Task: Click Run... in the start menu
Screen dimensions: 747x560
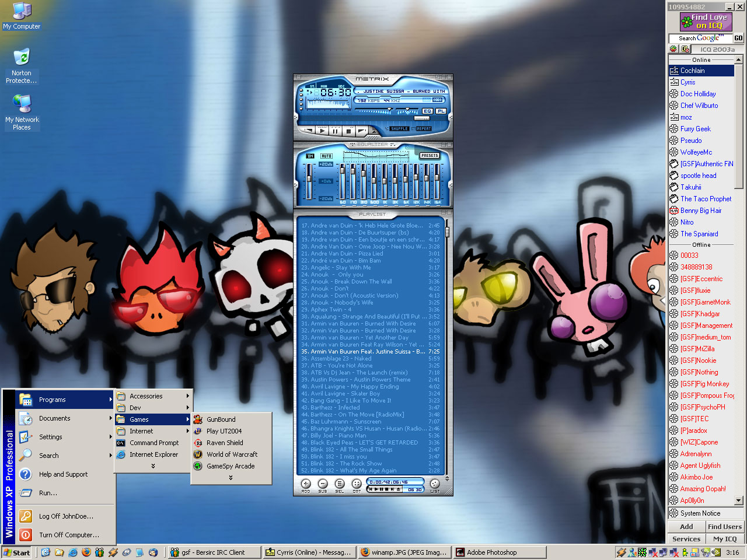Action: point(65,493)
